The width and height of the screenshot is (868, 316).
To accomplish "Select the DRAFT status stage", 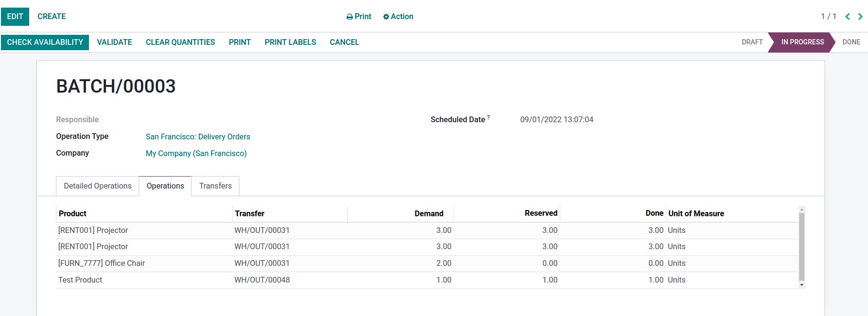I will 752,42.
